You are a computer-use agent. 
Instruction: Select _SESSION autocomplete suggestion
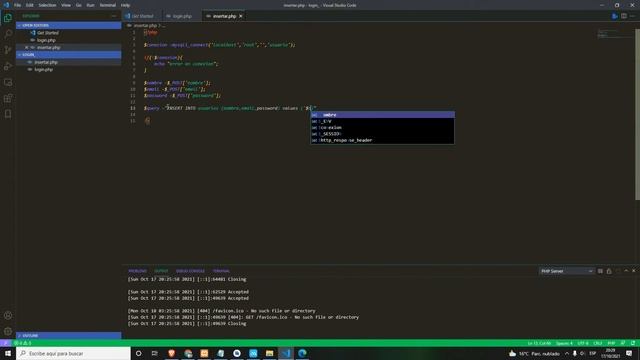pos(382,134)
